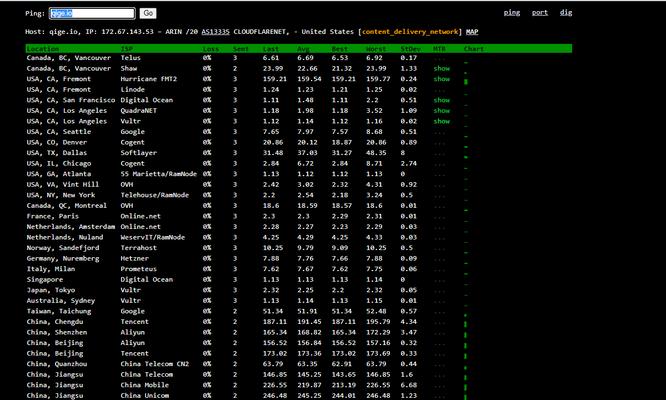Viewport: 666px width, 400px height.
Task: Click the Italy, Milan location
Action: pyautogui.click(x=51, y=269)
